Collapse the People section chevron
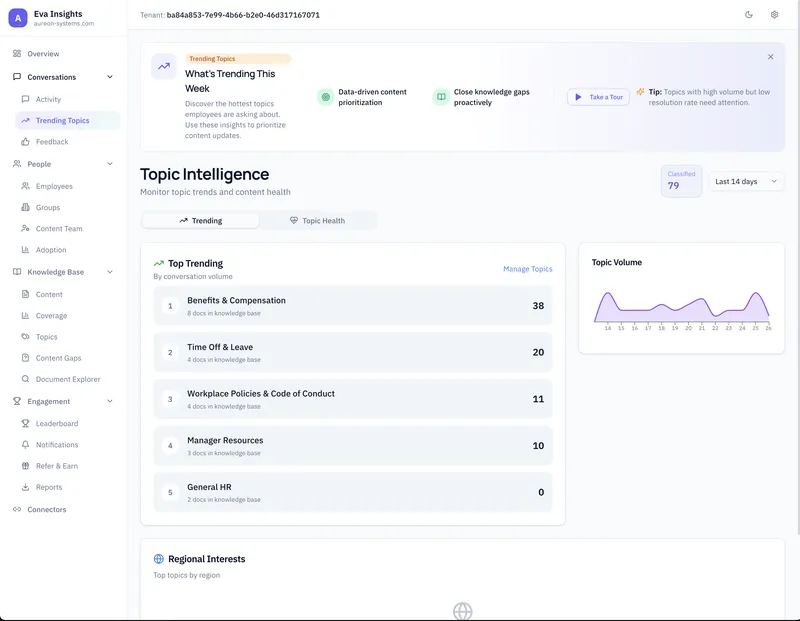800x621 pixels. click(110, 164)
